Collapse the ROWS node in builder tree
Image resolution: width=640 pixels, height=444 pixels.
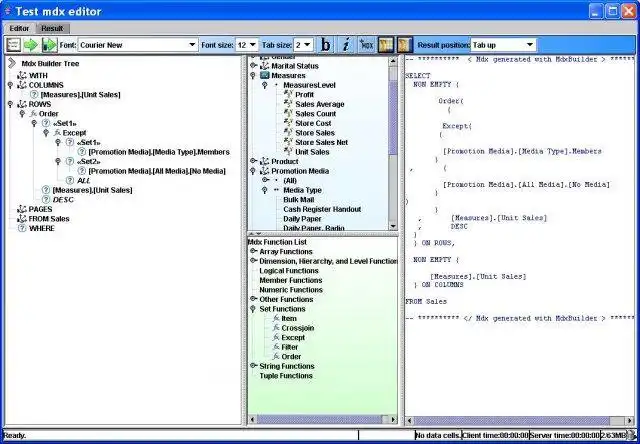coord(10,104)
